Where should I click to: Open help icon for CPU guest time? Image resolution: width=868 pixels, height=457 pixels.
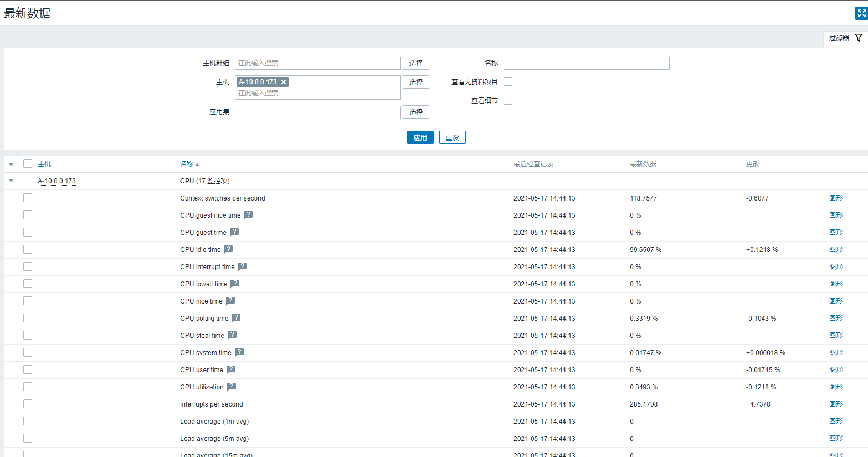click(x=234, y=232)
